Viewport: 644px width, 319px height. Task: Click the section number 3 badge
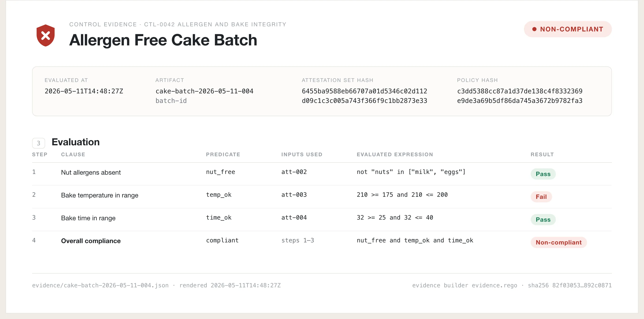pyautogui.click(x=38, y=143)
